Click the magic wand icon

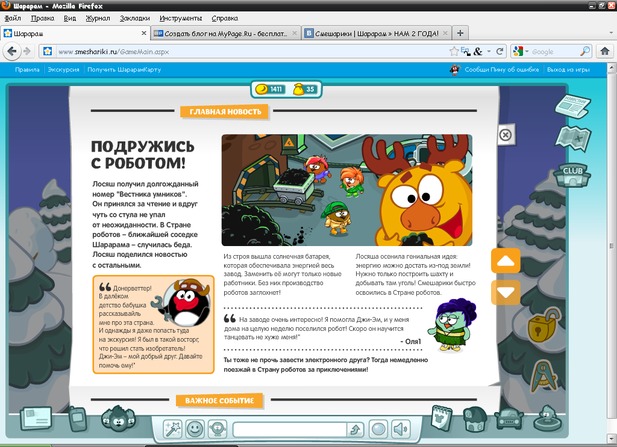[173, 429]
